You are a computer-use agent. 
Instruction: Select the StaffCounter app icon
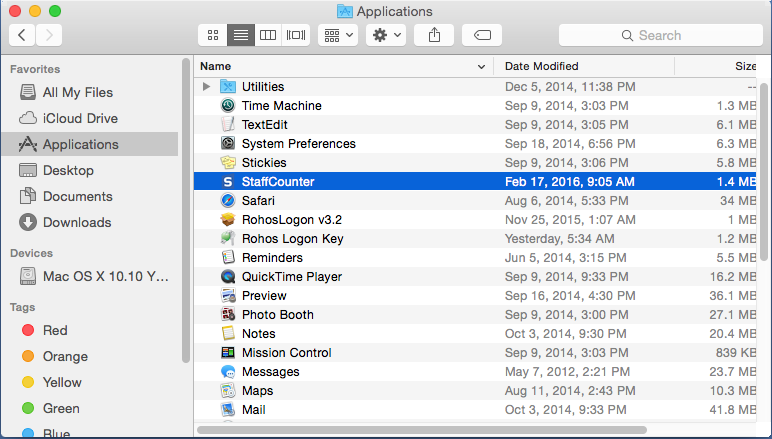point(227,182)
